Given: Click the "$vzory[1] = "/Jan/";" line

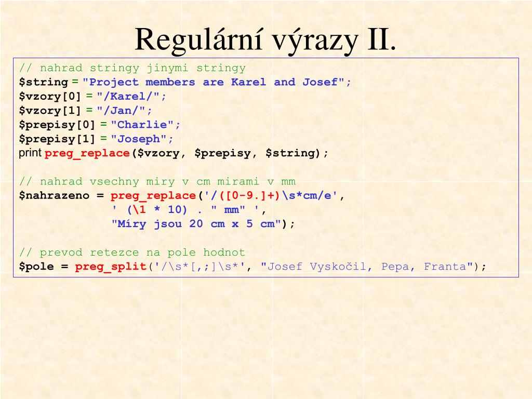Looking at the screenshot, I should (x=86, y=111).
